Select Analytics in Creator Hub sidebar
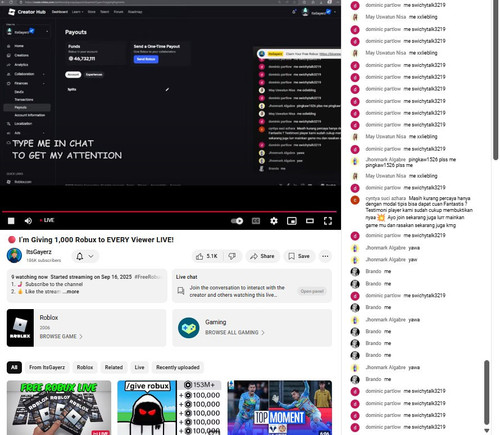 click(x=21, y=65)
